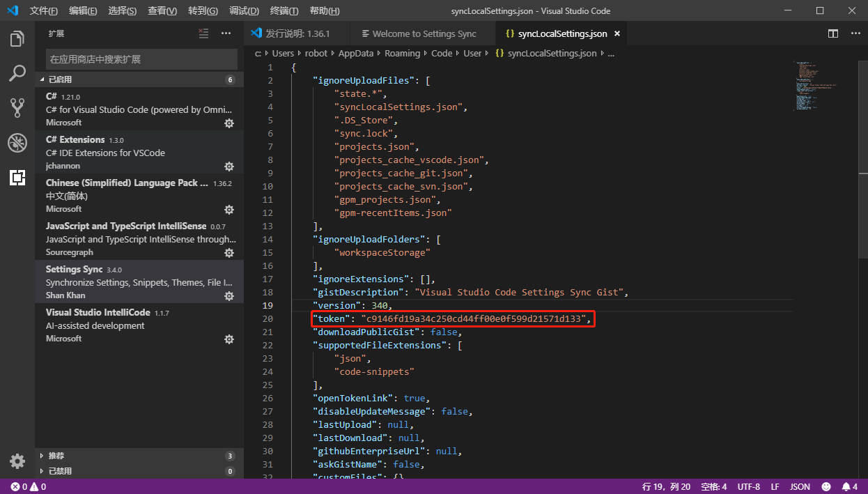Click UTF-8 encoding in status bar

tap(748, 486)
